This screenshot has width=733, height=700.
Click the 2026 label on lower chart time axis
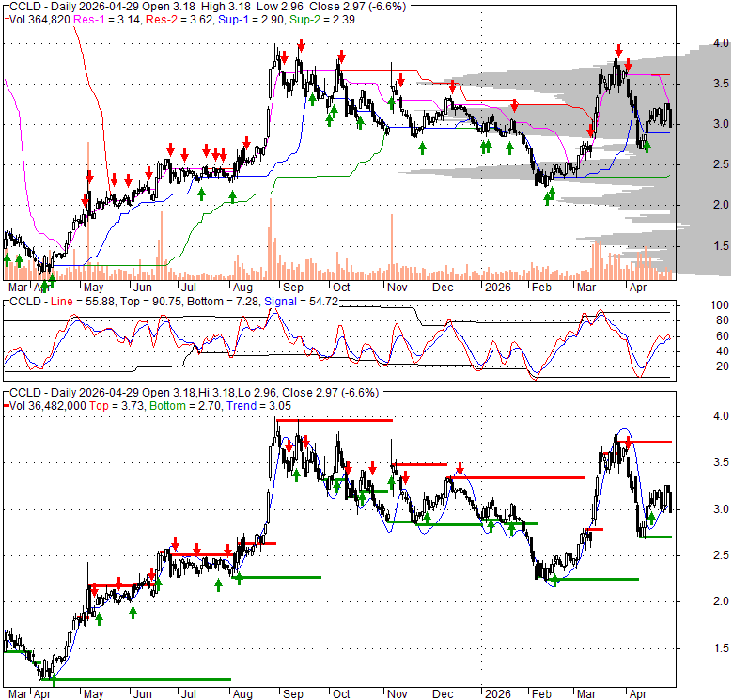point(498,694)
